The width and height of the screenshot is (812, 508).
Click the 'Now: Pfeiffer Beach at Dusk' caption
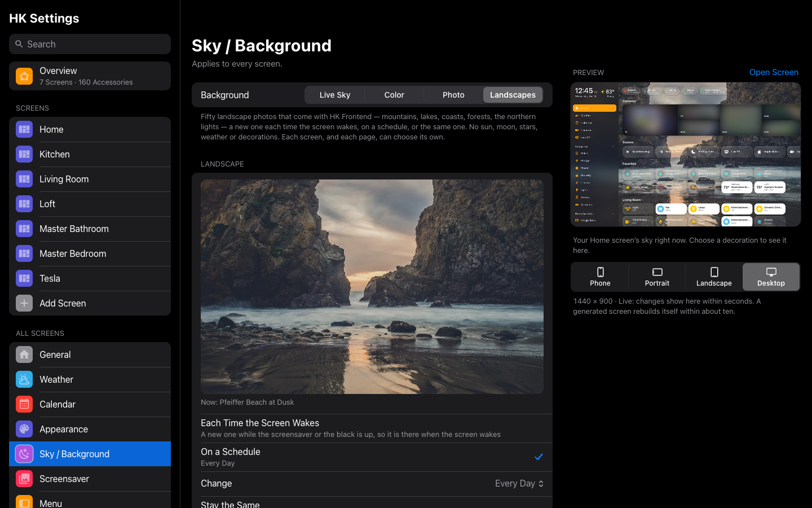(248, 402)
